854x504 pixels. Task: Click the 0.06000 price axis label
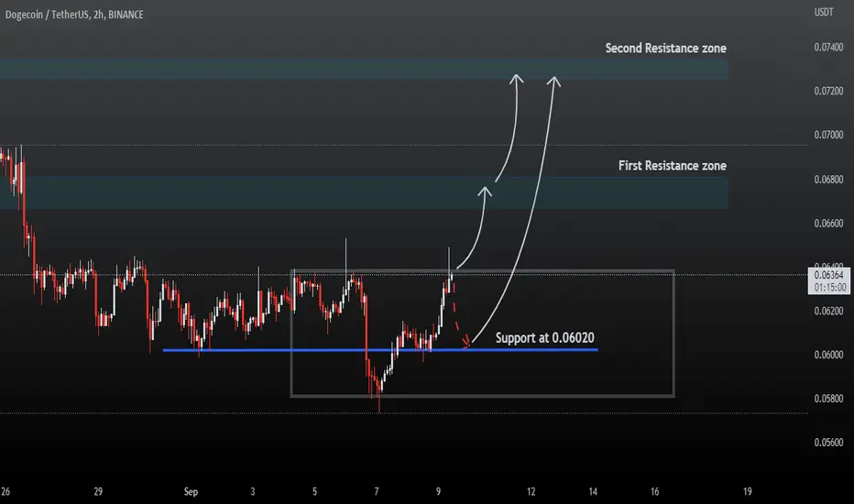(828, 355)
